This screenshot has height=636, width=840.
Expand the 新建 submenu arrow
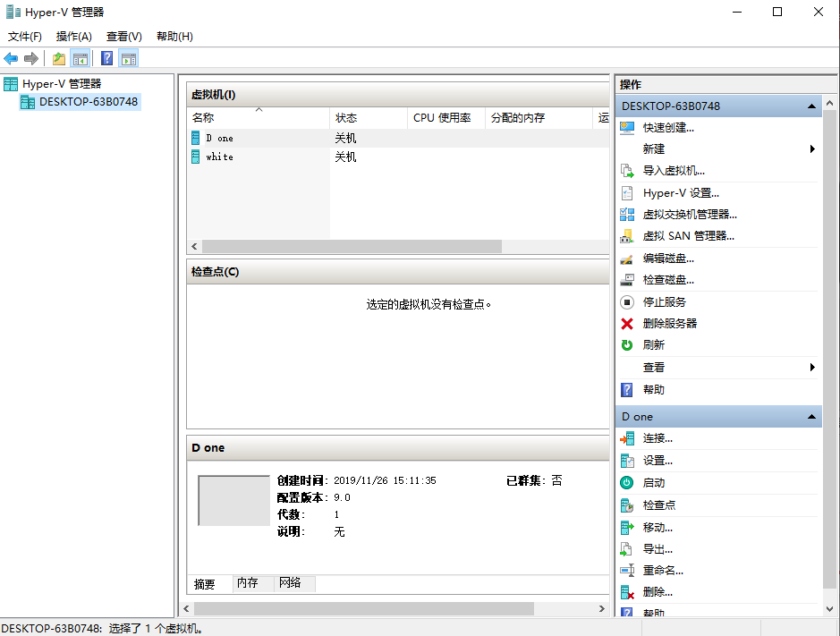[x=812, y=149]
